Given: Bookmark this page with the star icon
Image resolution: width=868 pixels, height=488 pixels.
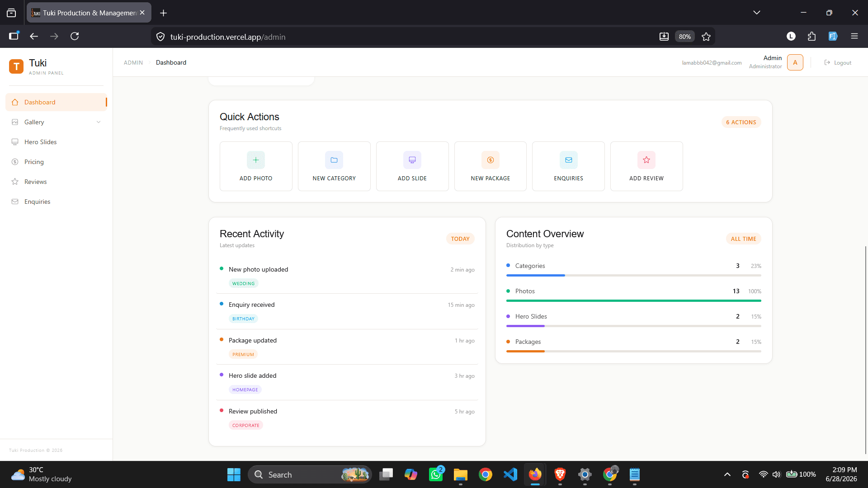Looking at the screenshot, I should (x=706, y=37).
